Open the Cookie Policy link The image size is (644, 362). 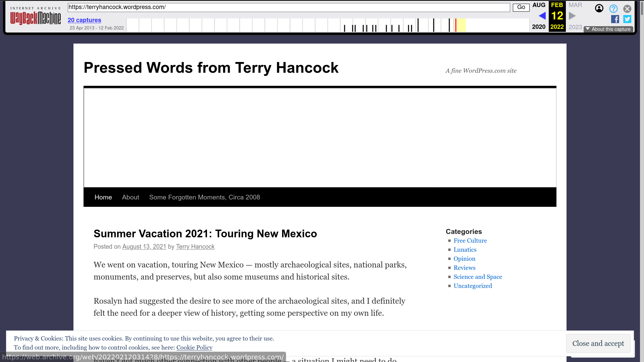point(194,348)
